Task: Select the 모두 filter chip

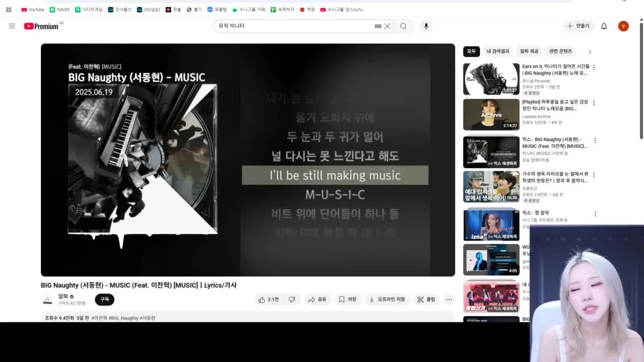Action: click(471, 51)
